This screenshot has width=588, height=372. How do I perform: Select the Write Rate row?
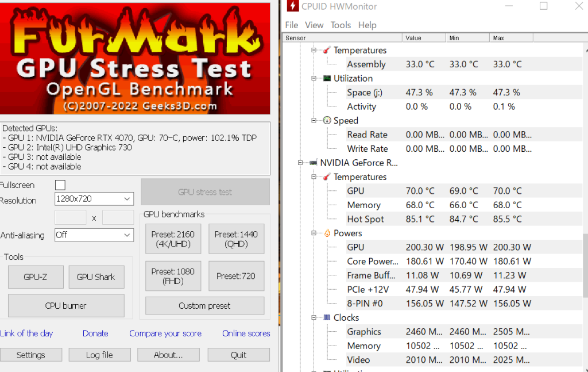[464, 149]
